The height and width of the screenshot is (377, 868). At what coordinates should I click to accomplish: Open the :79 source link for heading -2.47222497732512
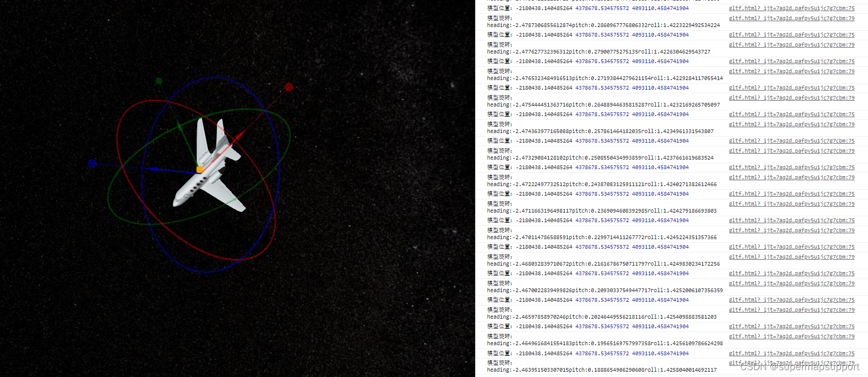point(791,177)
